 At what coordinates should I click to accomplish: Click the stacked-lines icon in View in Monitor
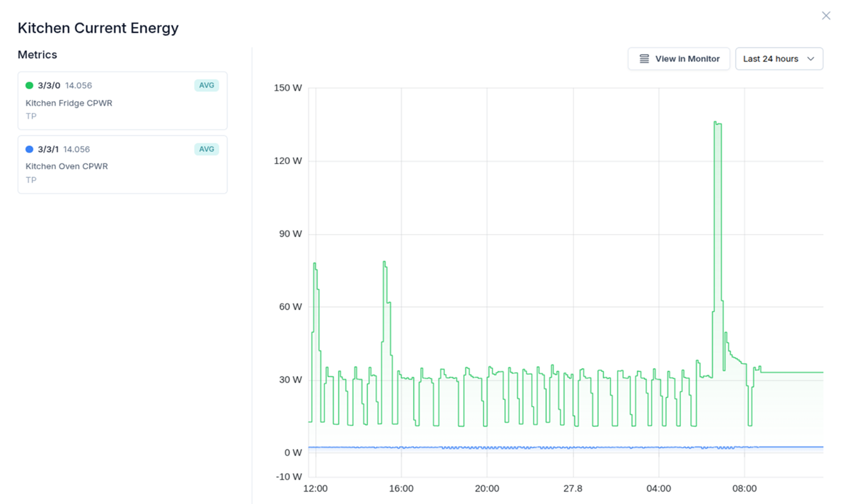pos(643,59)
